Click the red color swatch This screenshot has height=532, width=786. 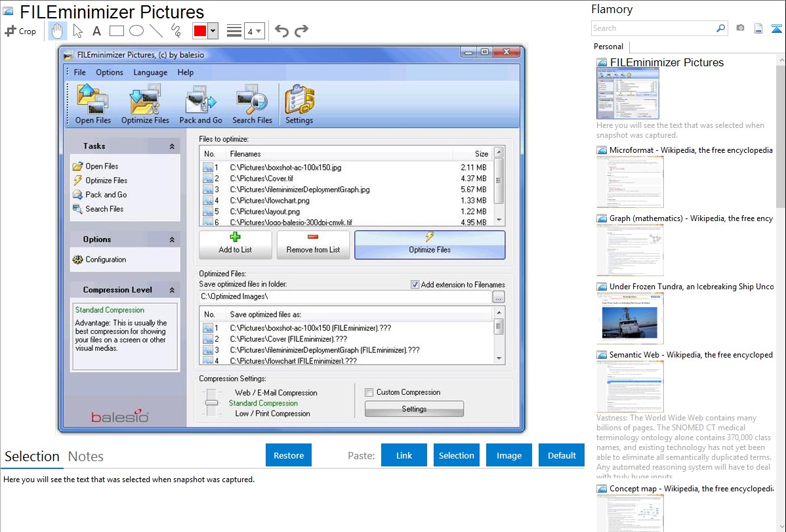coord(200,31)
